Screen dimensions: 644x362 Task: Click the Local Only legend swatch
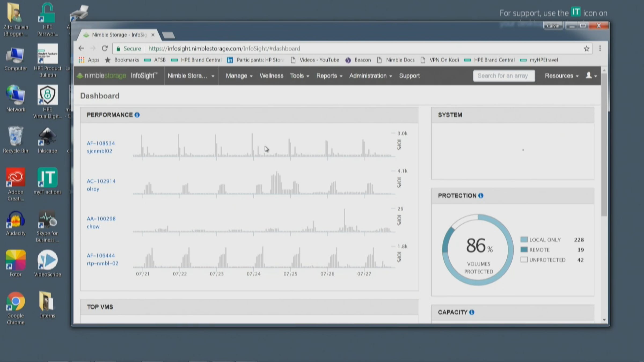pyautogui.click(x=524, y=239)
